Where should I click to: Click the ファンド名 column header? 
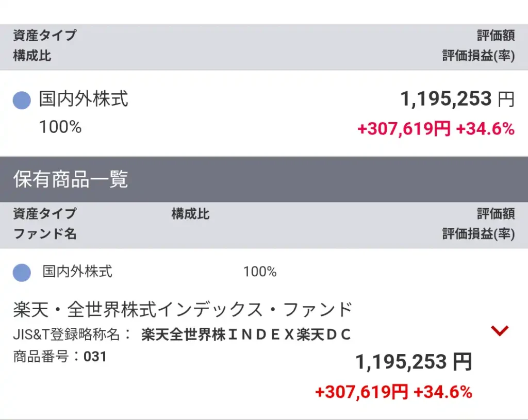click(x=45, y=233)
